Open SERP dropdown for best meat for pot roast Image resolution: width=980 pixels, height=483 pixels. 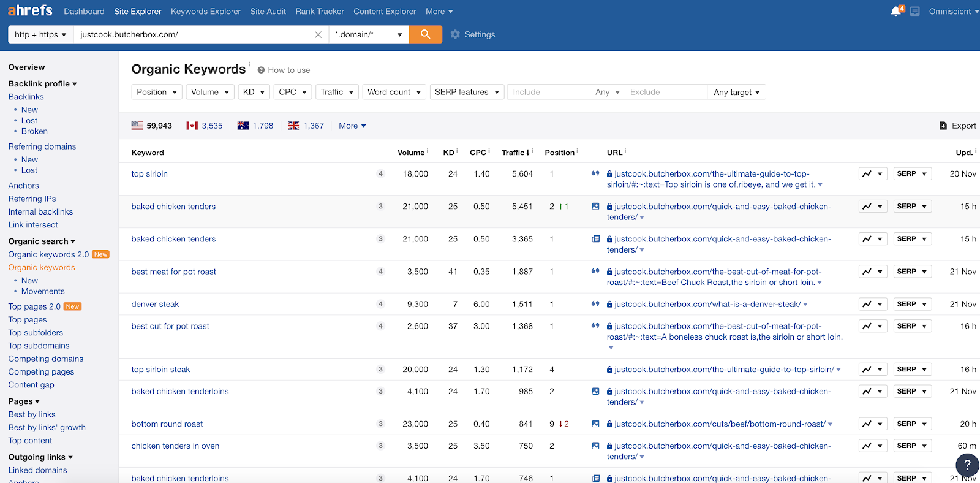(912, 272)
